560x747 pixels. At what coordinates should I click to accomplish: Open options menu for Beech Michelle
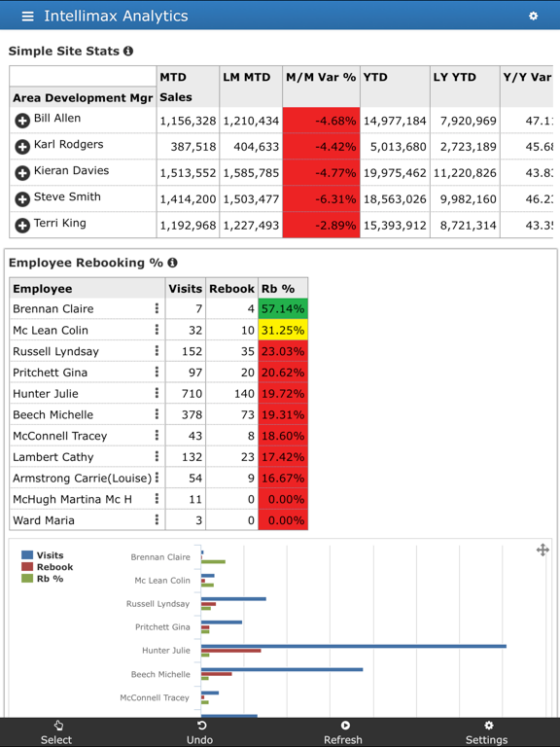(157, 414)
